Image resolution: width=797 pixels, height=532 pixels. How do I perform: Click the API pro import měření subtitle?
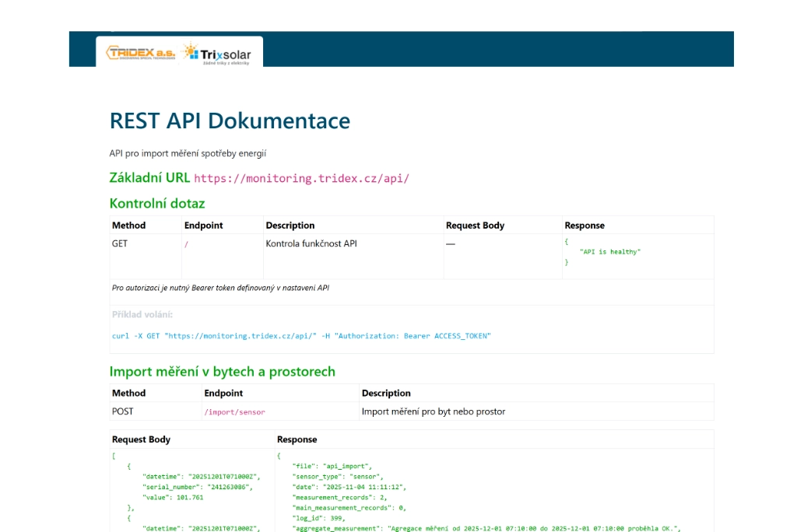(188, 153)
